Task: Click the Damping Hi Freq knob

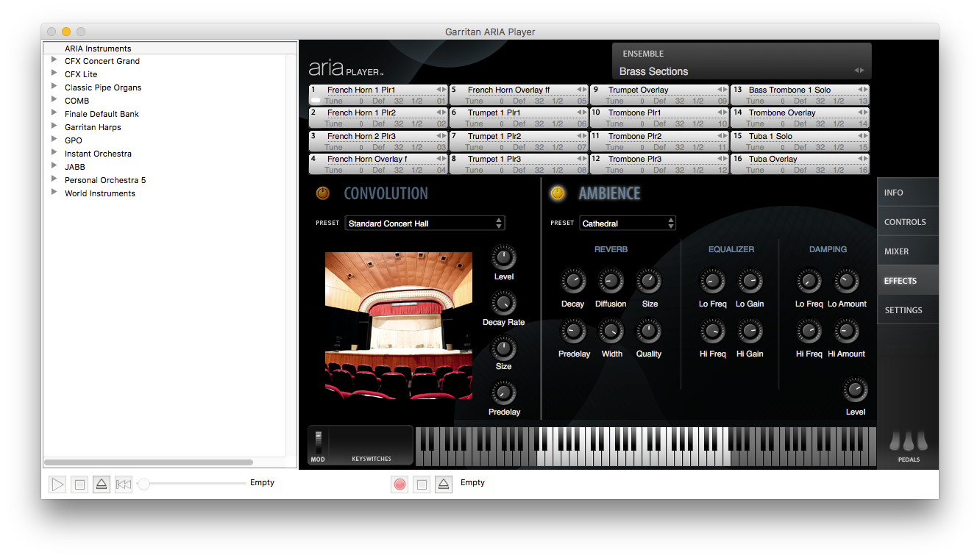Action: click(809, 331)
